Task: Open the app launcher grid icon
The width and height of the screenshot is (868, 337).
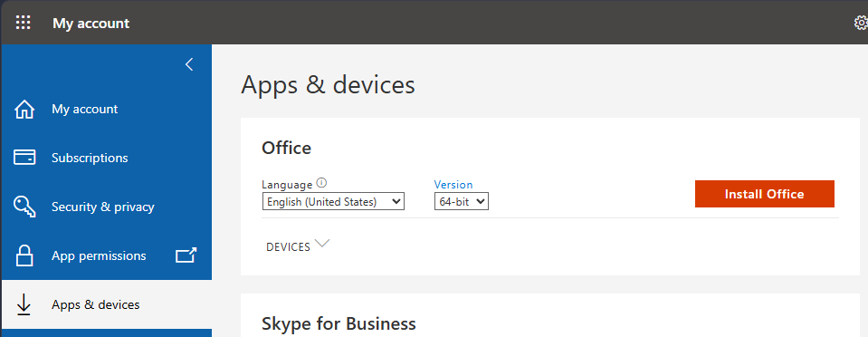Action: pyautogui.click(x=24, y=23)
